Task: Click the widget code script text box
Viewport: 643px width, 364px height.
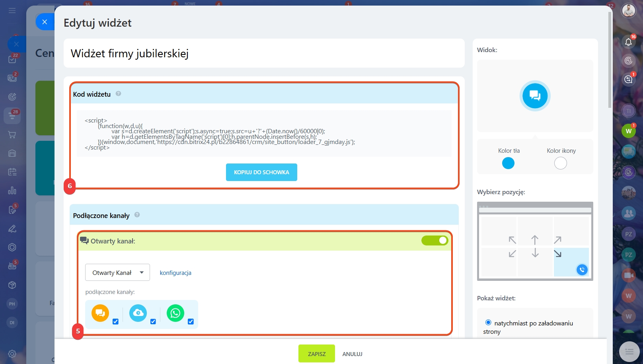Action: (x=264, y=134)
